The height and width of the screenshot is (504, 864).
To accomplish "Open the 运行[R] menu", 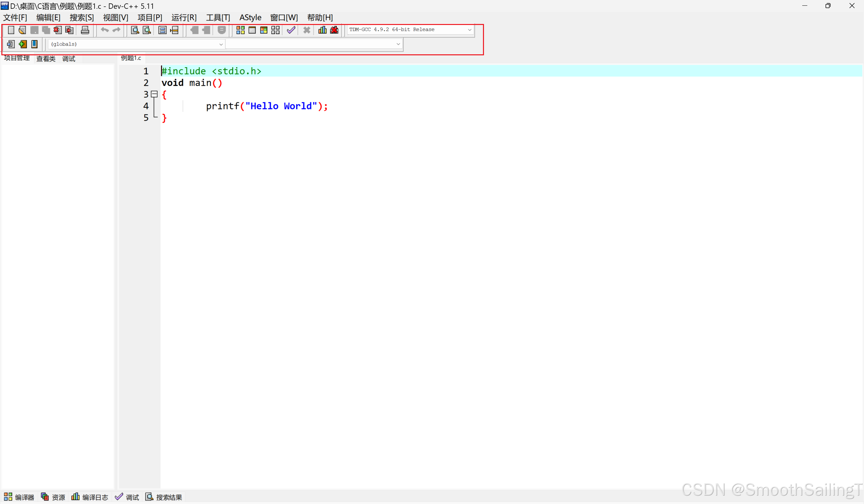I will point(184,18).
